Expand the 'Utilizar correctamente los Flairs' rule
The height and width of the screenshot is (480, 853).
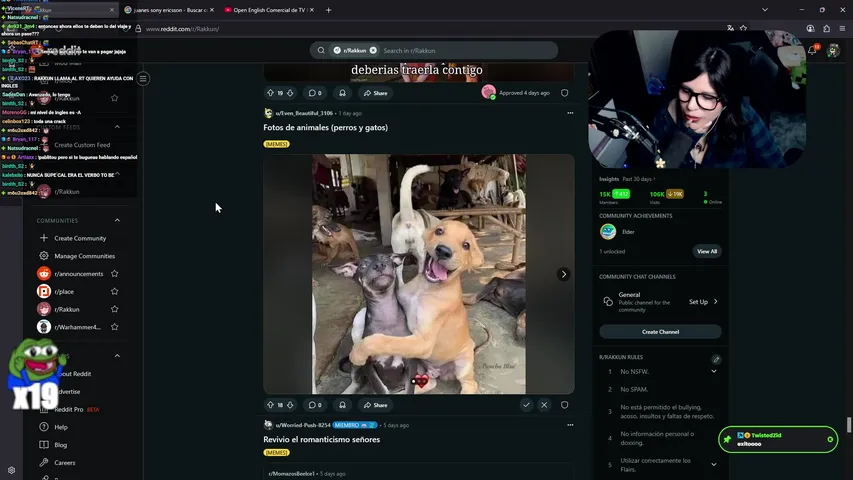tap(714, 465)
